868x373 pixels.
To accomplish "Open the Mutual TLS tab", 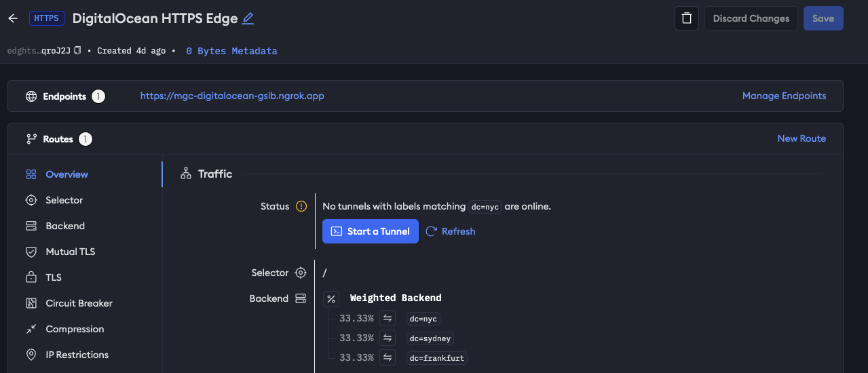I will click(x=70, y=252).
